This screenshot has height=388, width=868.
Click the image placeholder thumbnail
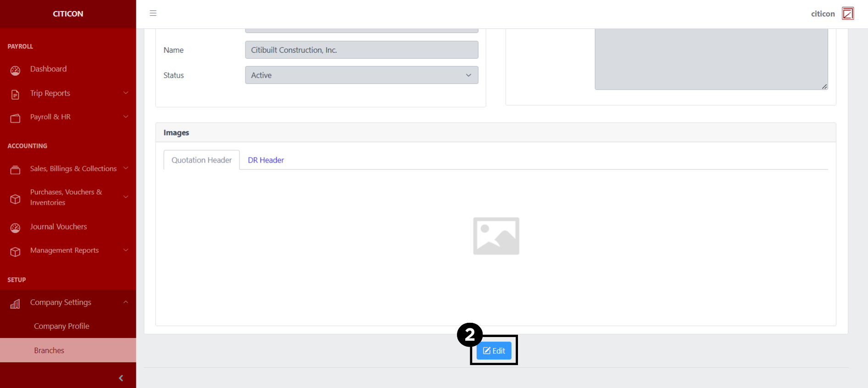click(496, 236)
